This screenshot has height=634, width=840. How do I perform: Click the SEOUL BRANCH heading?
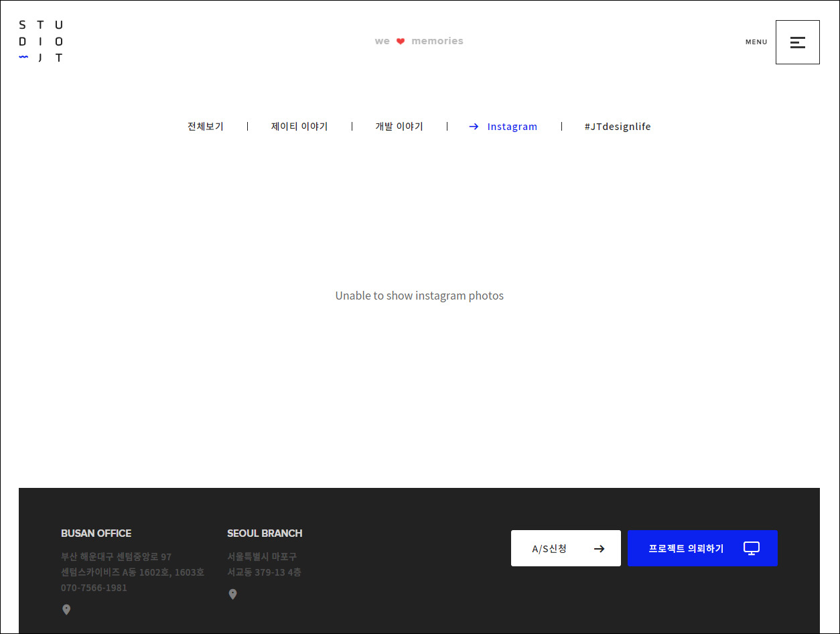(265, 533)
